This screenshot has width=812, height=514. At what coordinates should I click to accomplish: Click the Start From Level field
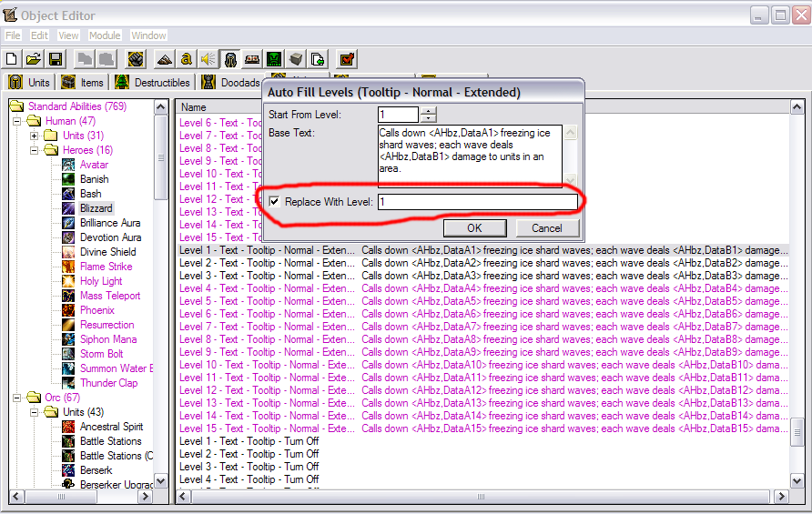coord(398,115)
